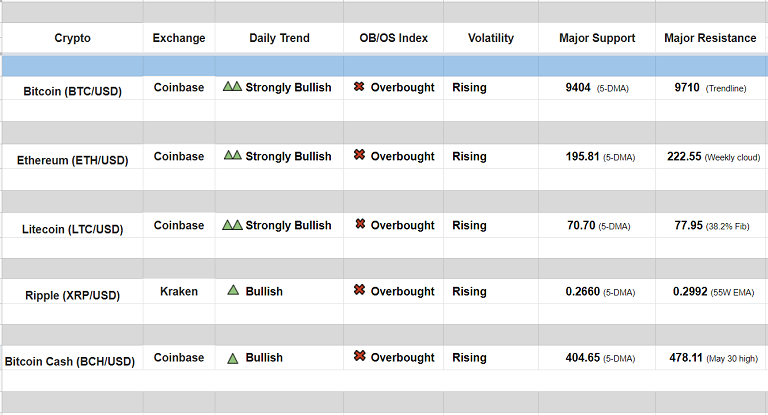Screen dimensions: 768x415
Task: Click Litecoin's double green triangle trend icon
Action: click(x=232, y=225)
